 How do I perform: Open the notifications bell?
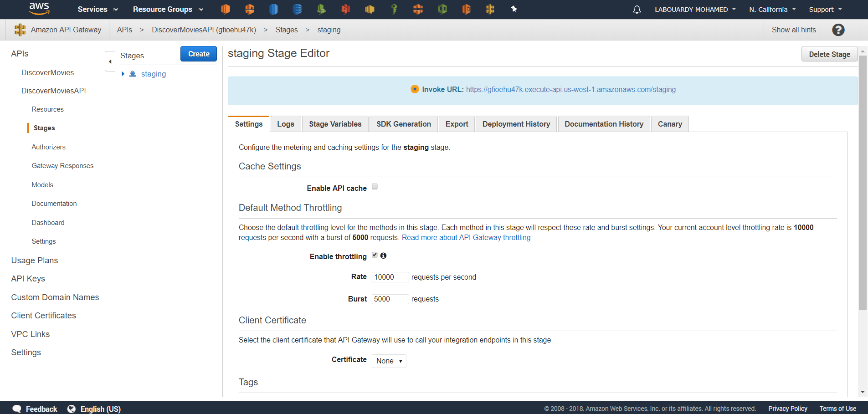pyautogui.click(x=637, y=10)
